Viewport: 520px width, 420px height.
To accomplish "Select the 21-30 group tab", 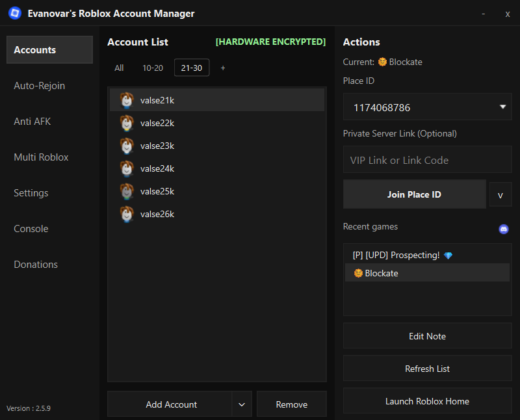I will [x=192, y=68].
